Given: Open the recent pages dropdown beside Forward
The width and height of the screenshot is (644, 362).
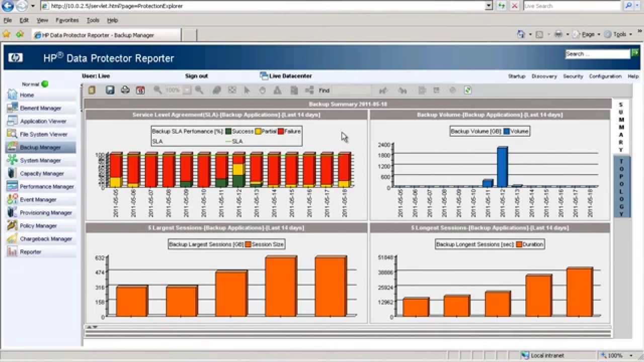Looking at the screenshot, I should [x=33, y=6].
